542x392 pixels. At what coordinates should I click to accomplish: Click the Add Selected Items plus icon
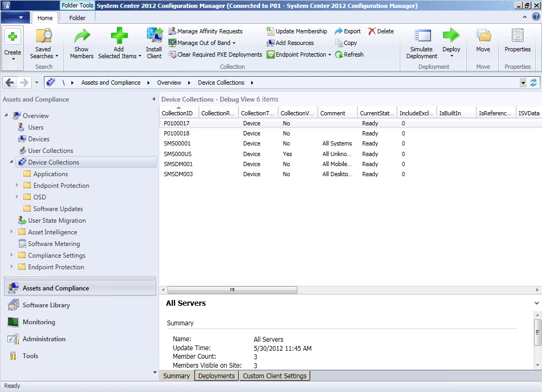120,36
